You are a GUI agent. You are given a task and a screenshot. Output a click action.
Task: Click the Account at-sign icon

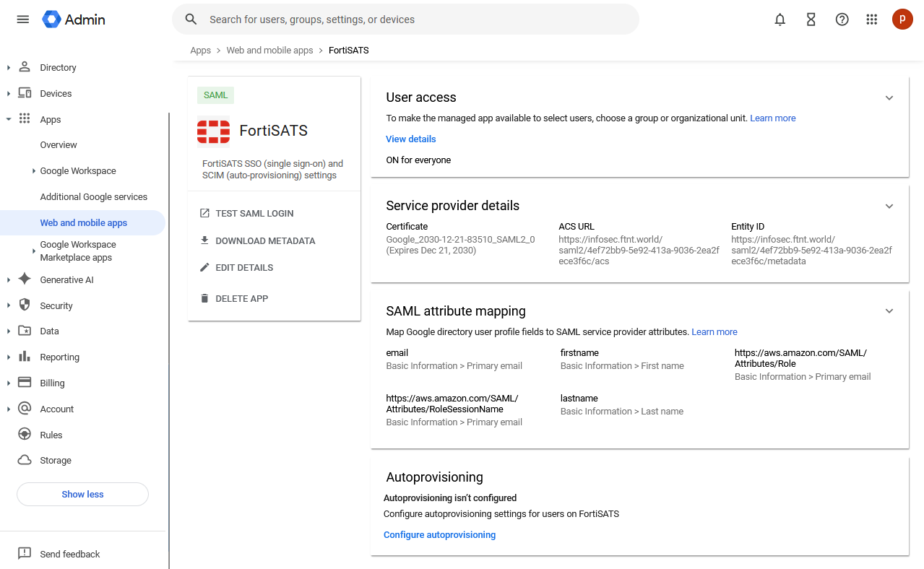point(25,409)
